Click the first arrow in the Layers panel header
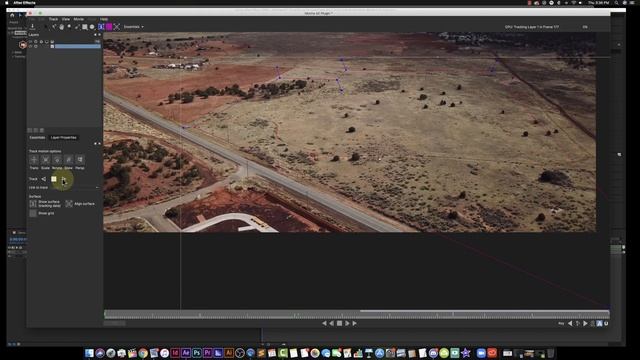The image size is (640, 360). tap(95, 35)
